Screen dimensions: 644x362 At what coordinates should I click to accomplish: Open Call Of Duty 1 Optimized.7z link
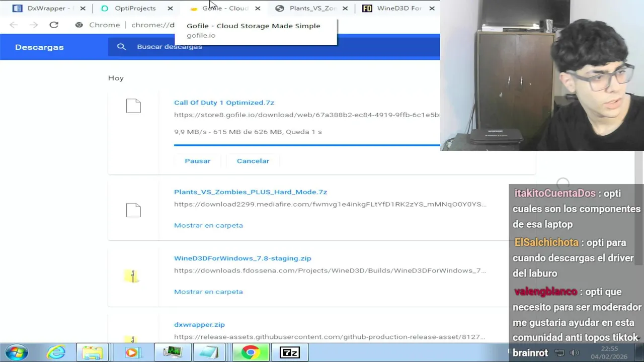(x=224, y=103)
